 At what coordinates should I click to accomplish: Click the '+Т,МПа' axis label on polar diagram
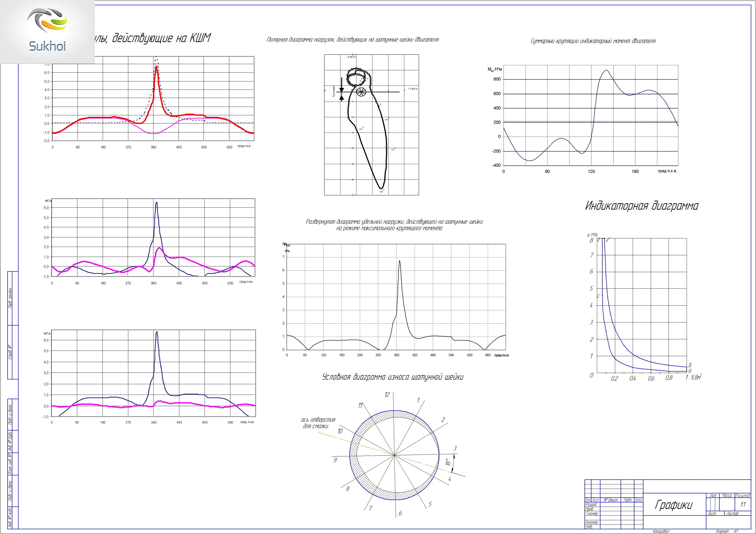[413, 89]
